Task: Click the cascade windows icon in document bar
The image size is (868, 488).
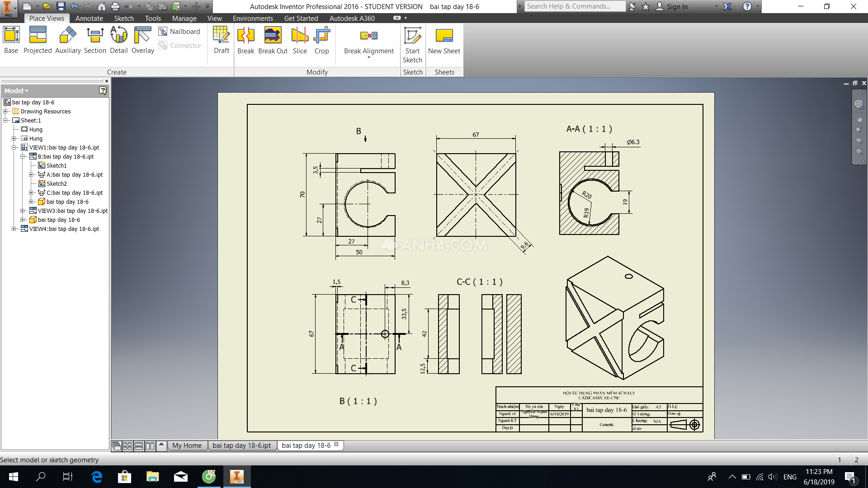Action: click(117, 446)
